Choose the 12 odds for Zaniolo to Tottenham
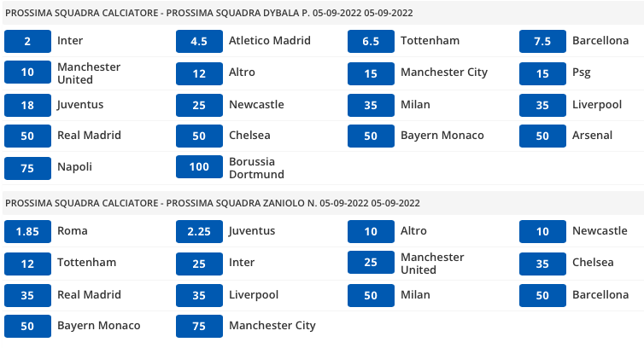Viewport: 644px width, 348px height. coord(27,263)
